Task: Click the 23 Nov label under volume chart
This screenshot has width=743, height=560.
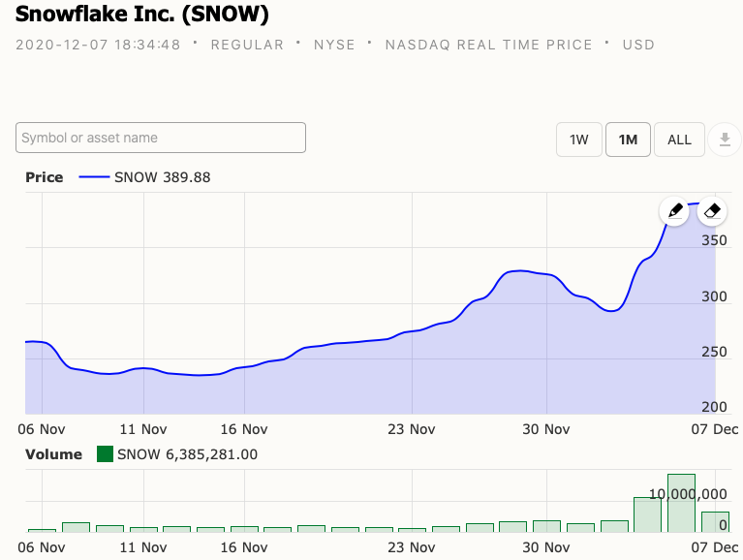Action: coord(412,548)
